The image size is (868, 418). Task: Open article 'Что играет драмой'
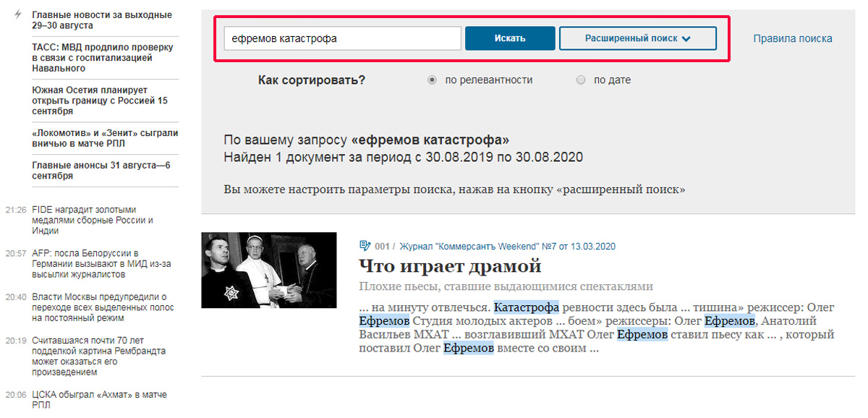(450, 265)
